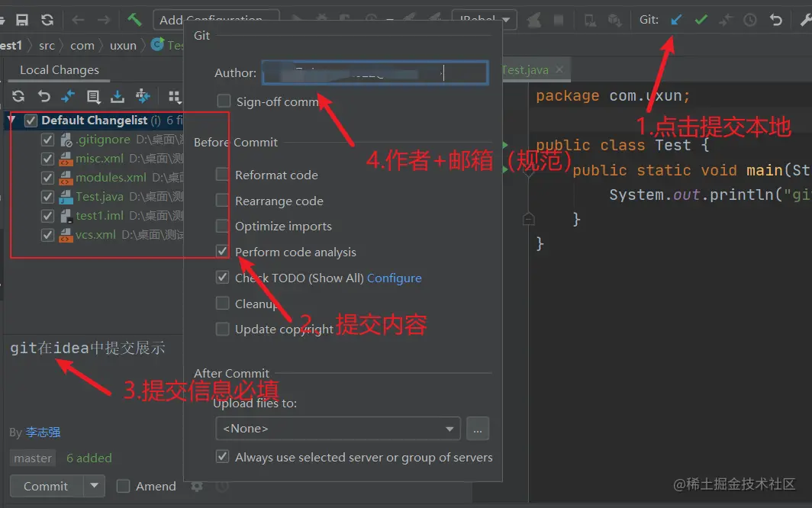Click the Configure link beside Check TODO
812x508 pixels.
[394, 278]
